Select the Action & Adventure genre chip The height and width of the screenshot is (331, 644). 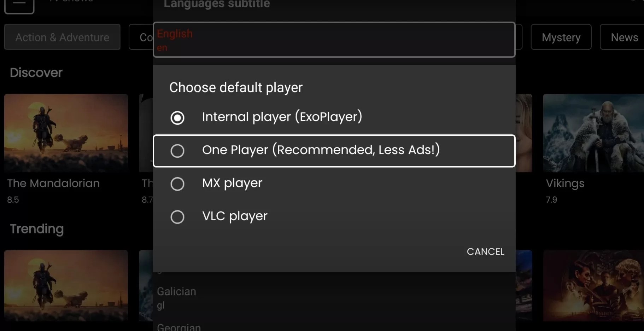click(62, 37)
